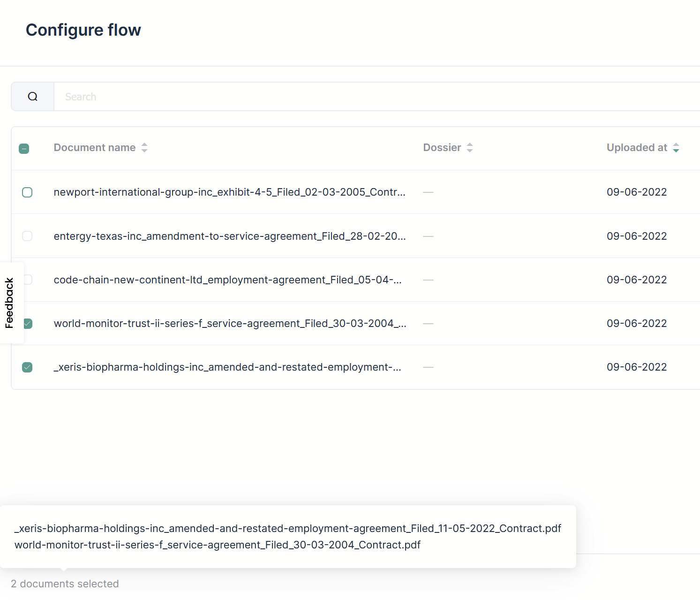This screenshot has height=600, width=700.
Task: Click the upload date of the world-monitor row
Action: [637, 324]
